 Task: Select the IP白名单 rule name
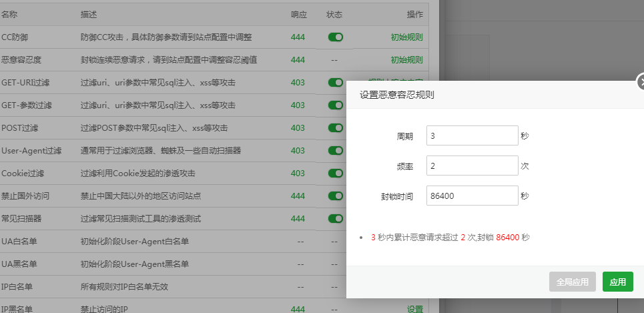17,287
